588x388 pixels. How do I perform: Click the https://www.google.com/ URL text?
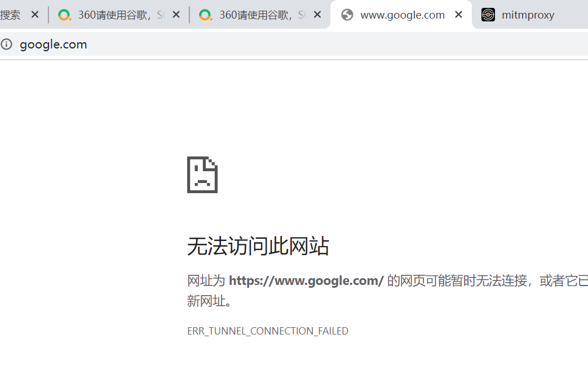[306, 280]
